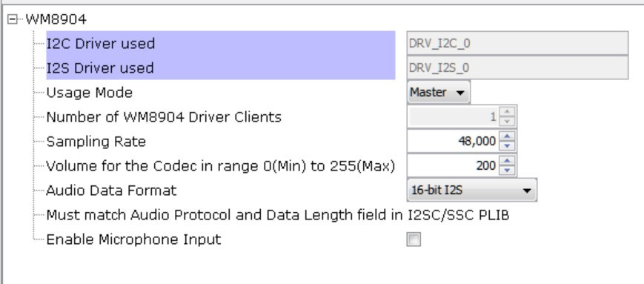Click the DRV_I2S_0 field
Viewport: 644px width, 284px height.
(x=517, y=67)
